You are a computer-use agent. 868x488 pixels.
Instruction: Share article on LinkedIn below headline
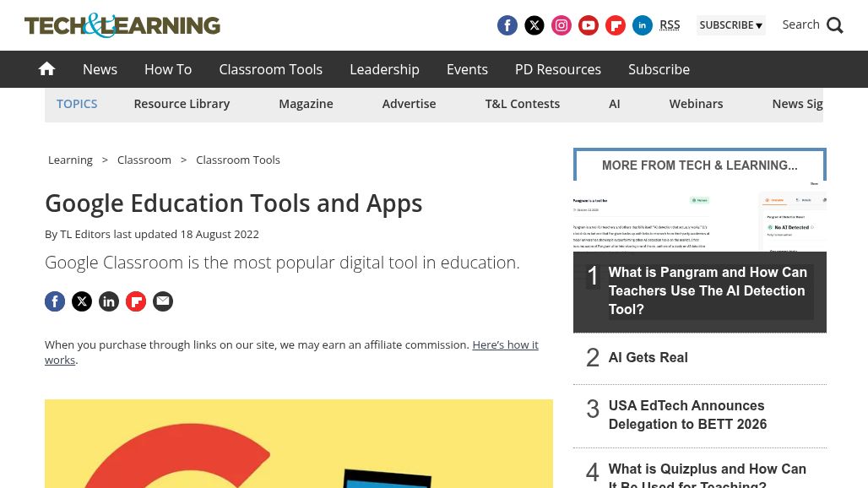[109, 301]
